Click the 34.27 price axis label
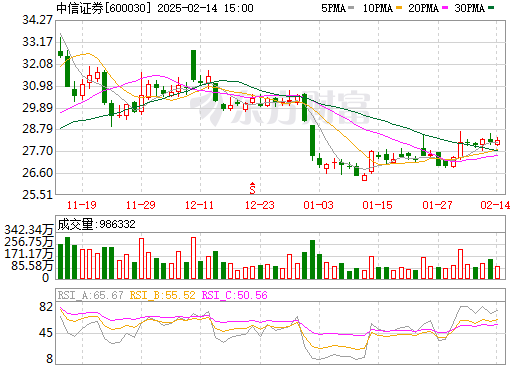 pyautogui.click(x=37, y=20)
